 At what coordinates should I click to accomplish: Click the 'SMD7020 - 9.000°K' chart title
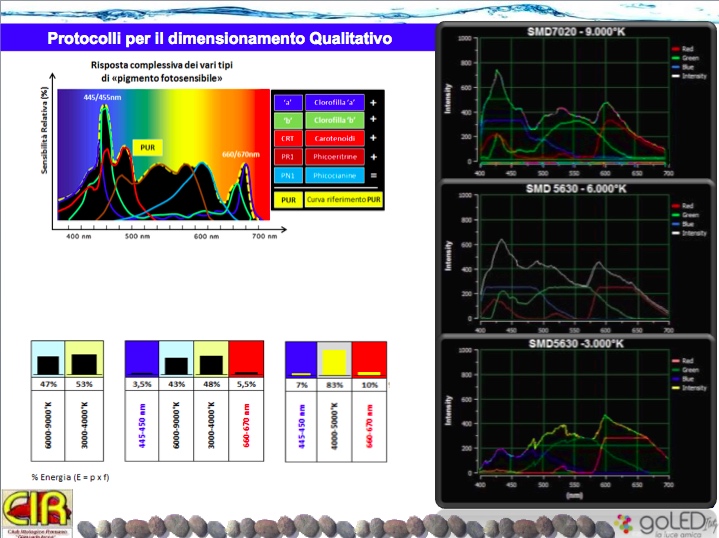click(576, 32)
